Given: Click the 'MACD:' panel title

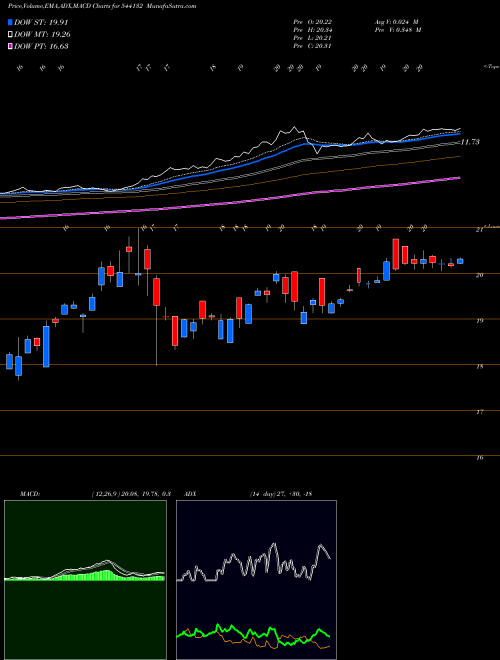Looking at the screenshot, I should (29, 494).
